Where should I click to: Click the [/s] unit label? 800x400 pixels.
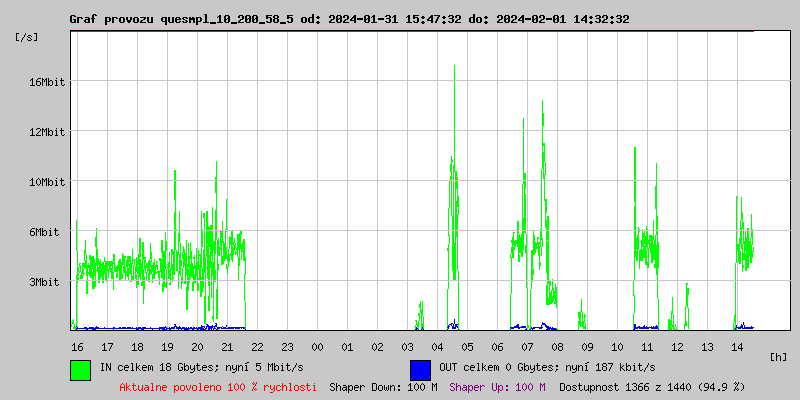tap(28, 37)
